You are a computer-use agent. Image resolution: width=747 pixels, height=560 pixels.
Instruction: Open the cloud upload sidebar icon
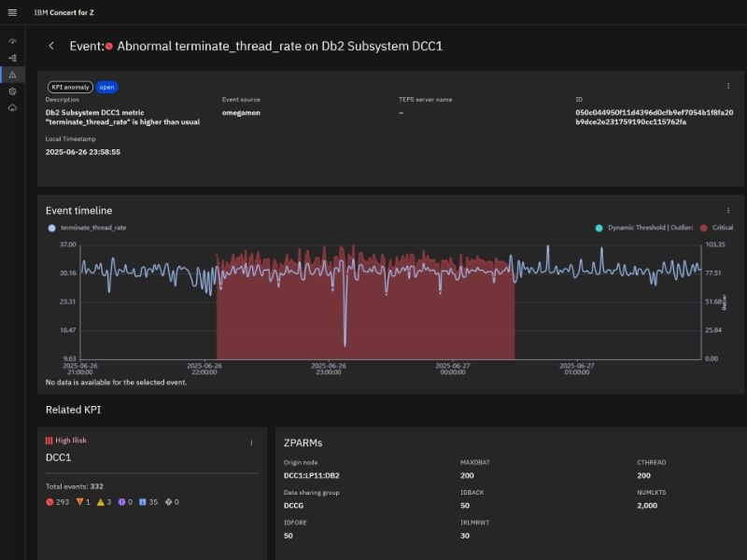click(x=12, y=108)
